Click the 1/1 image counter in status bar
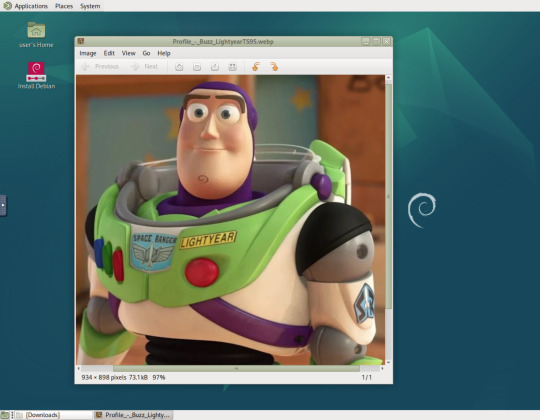 [x=366, y=378]
